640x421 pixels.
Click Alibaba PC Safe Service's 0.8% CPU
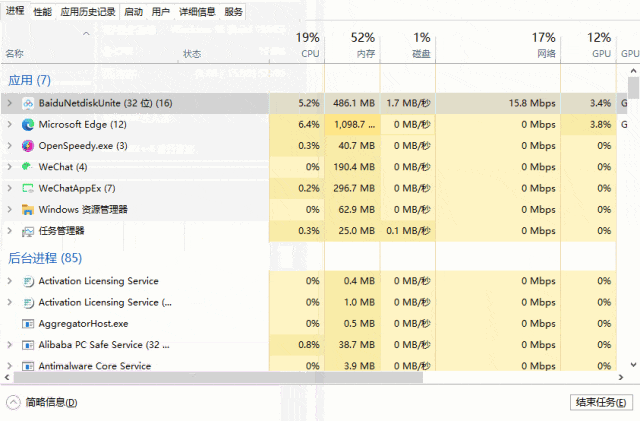click(x=309, y=345)
